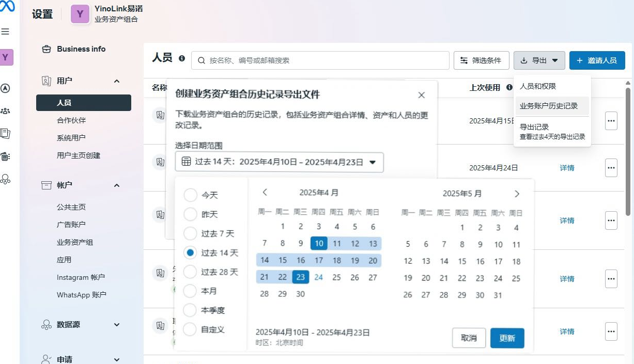Select 业务账户历史记录 from export menu
634x364 pixels.
click(549, 106)
